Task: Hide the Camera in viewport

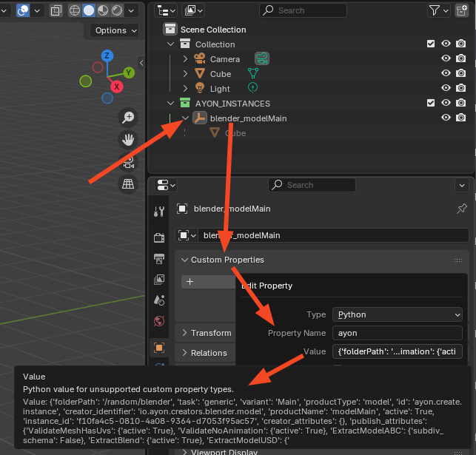Action: point(446,59)
